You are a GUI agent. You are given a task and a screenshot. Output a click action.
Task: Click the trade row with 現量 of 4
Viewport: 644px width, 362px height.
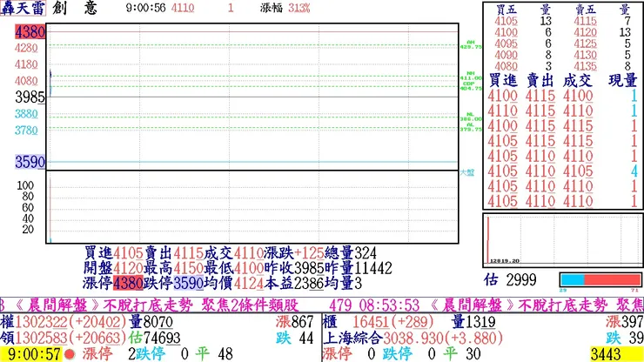(x=562, y=171)
